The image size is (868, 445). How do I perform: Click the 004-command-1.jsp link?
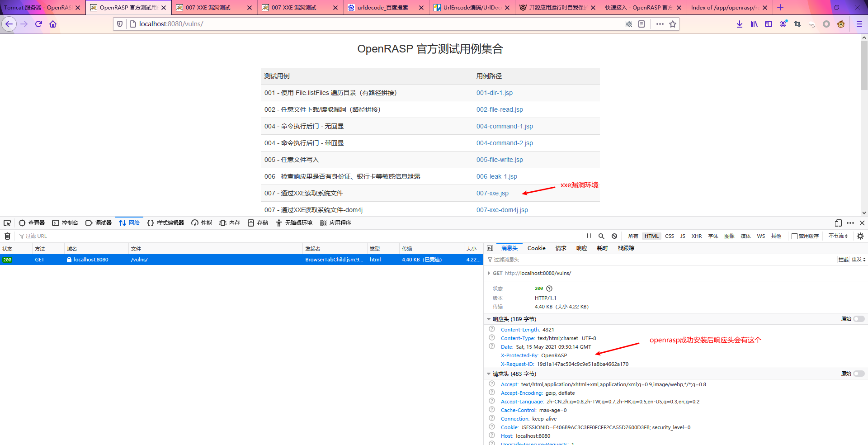coord(504,126)
